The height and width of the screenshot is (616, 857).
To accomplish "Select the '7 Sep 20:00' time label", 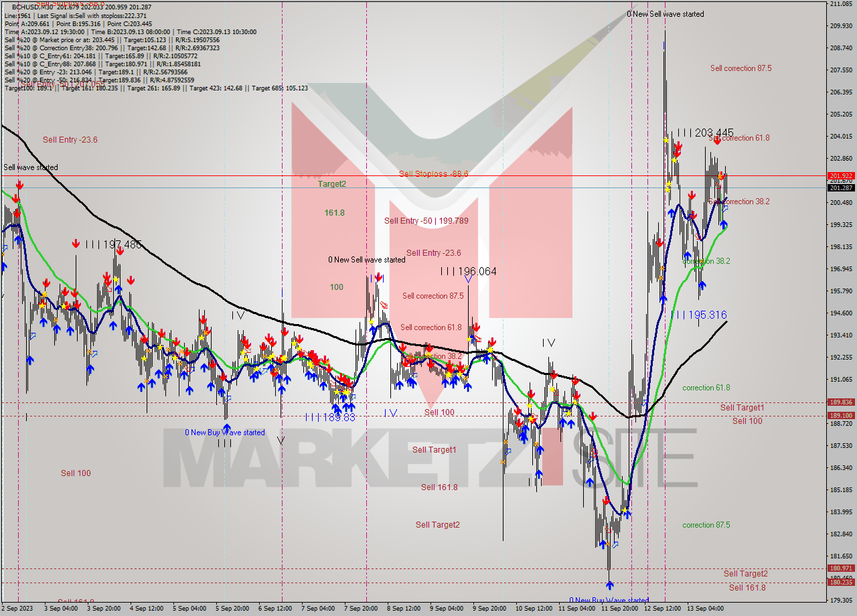I will (x=361, y=609).
